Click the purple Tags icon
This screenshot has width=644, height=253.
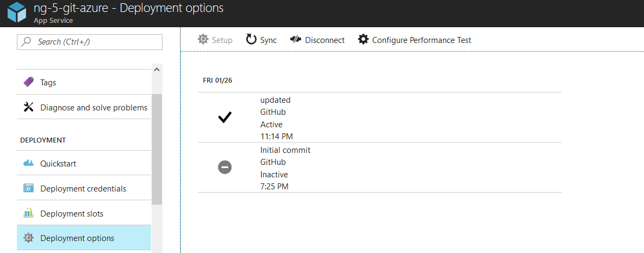click(28, 82)
